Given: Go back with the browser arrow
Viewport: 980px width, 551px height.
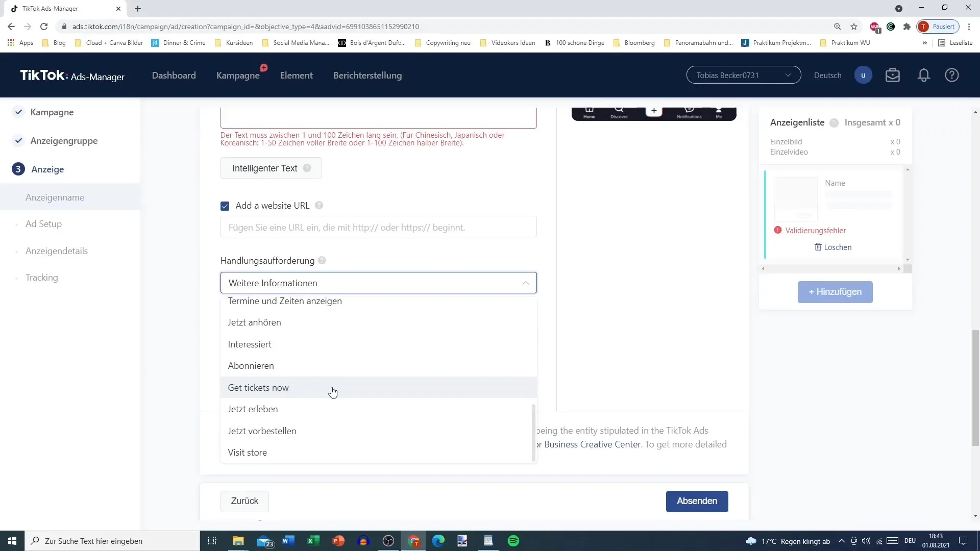Looking at the screenshot, I should (11, 27).
